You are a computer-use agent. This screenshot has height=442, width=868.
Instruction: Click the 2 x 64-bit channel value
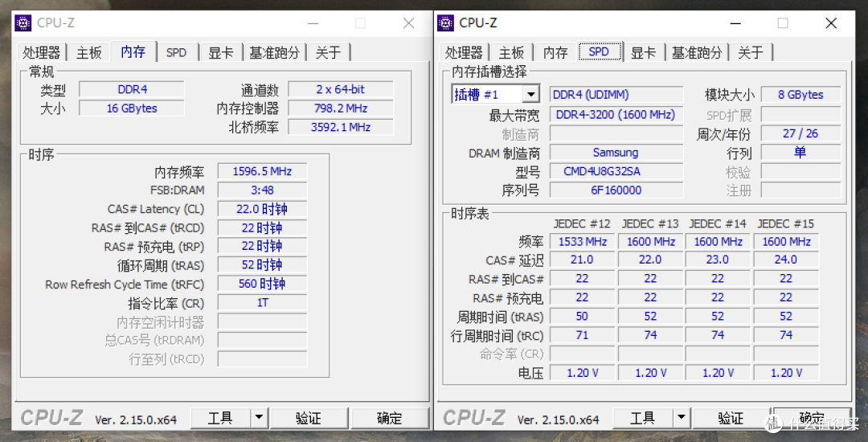click(x=341, y=89)
